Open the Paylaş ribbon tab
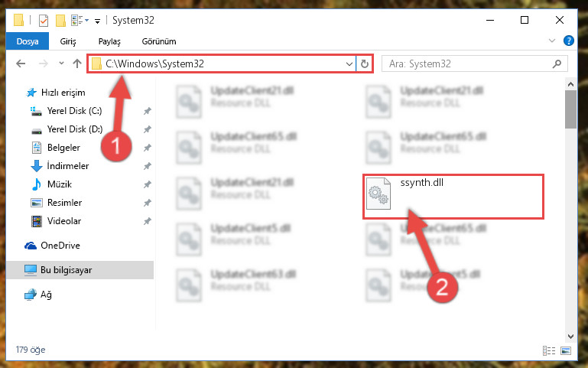This screenshot has width=588, height=368. pyautogui.click(x=109, y=41)
